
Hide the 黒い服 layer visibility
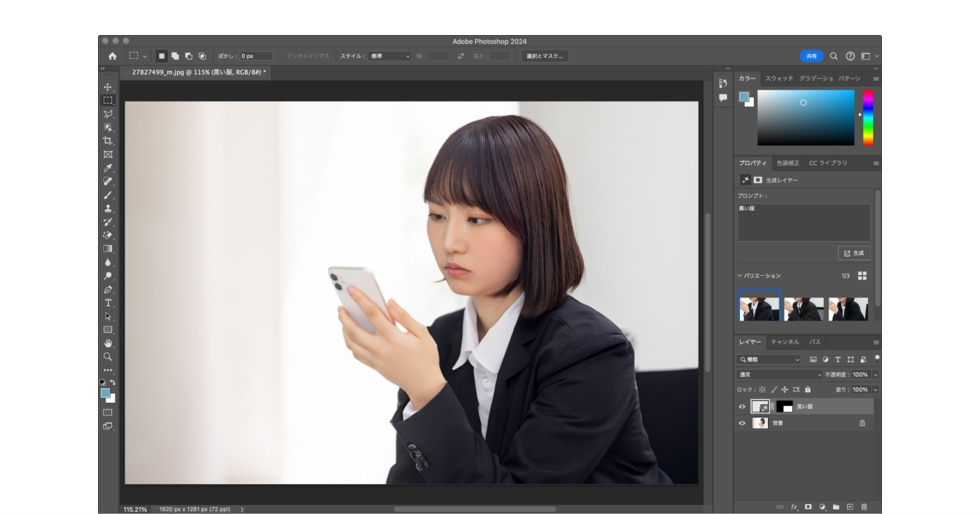742,406
